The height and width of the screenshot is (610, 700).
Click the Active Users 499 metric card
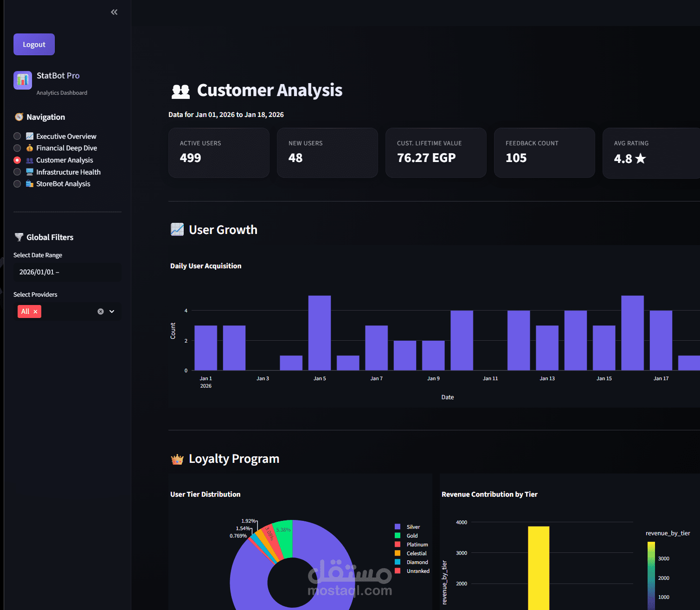219,153
